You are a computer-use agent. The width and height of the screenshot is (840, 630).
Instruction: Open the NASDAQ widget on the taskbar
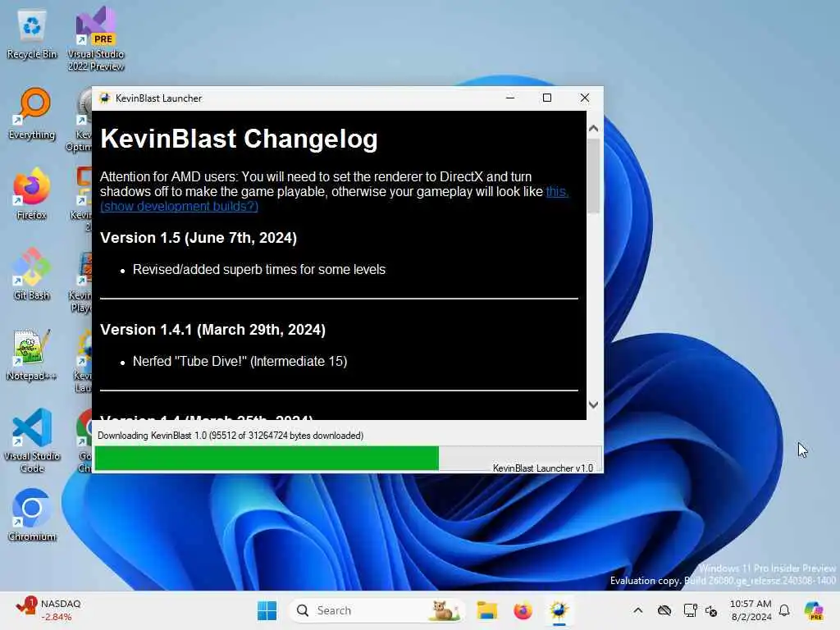(48, 610)
